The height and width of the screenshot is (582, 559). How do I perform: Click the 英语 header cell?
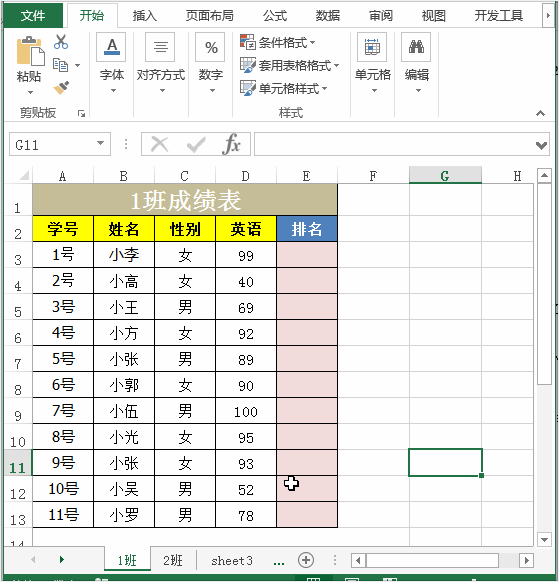pyautogui.click(x=246, y=229)
